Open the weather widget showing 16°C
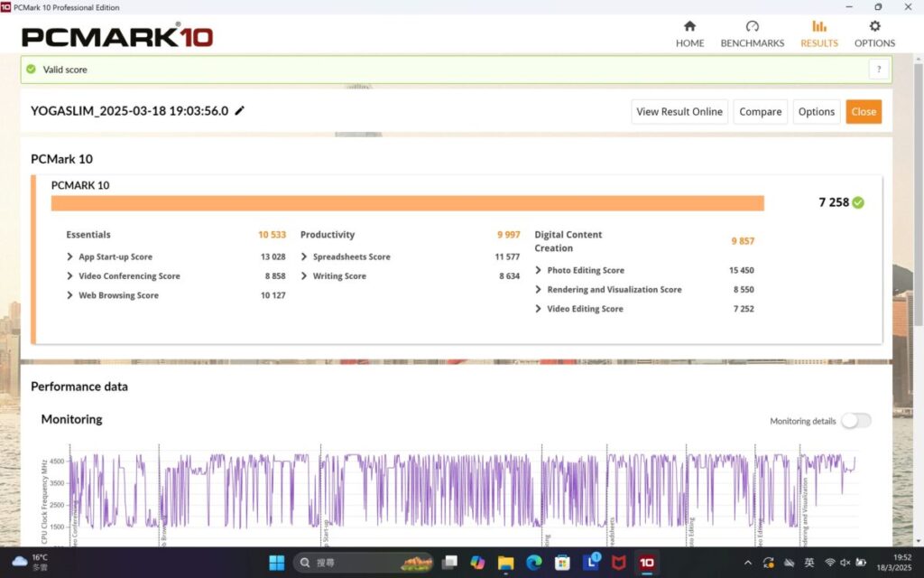The height and width of the screenshot is (578, 924). [x=30, y=563]
